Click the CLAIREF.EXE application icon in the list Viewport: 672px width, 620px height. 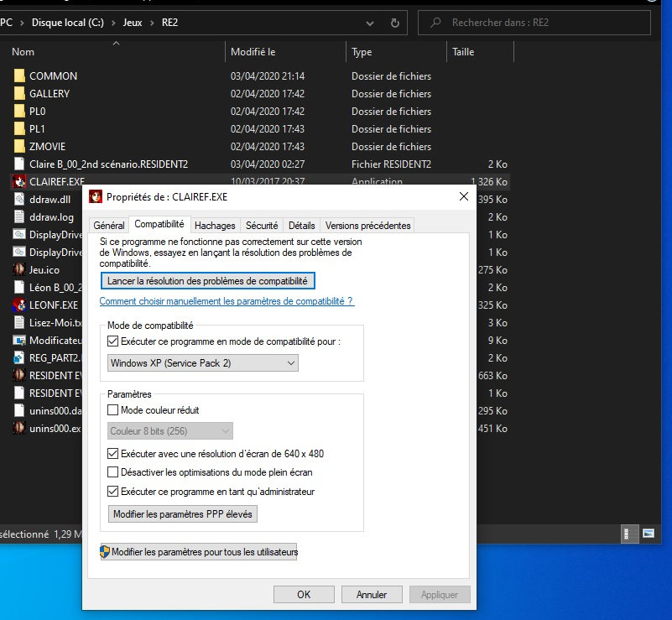18,181
